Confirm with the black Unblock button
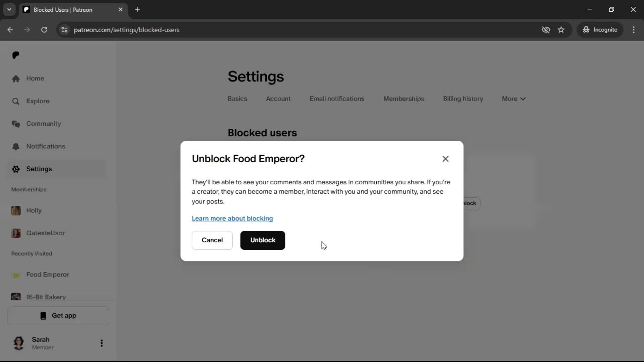 263,240
